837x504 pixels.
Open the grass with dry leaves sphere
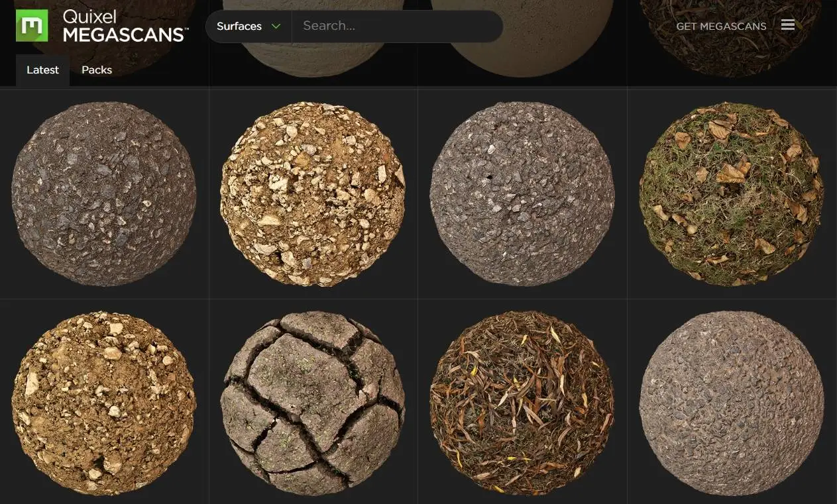coord(732,194)
